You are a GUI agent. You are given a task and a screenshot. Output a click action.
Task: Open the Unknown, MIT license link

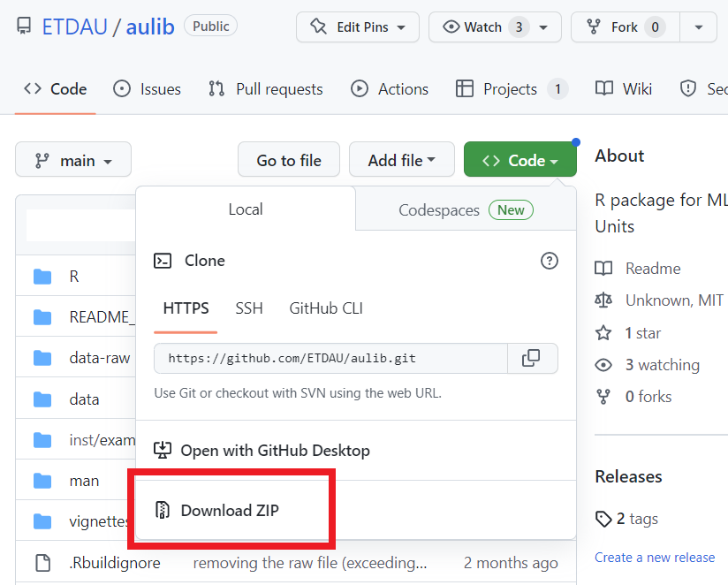coord(675,300)
